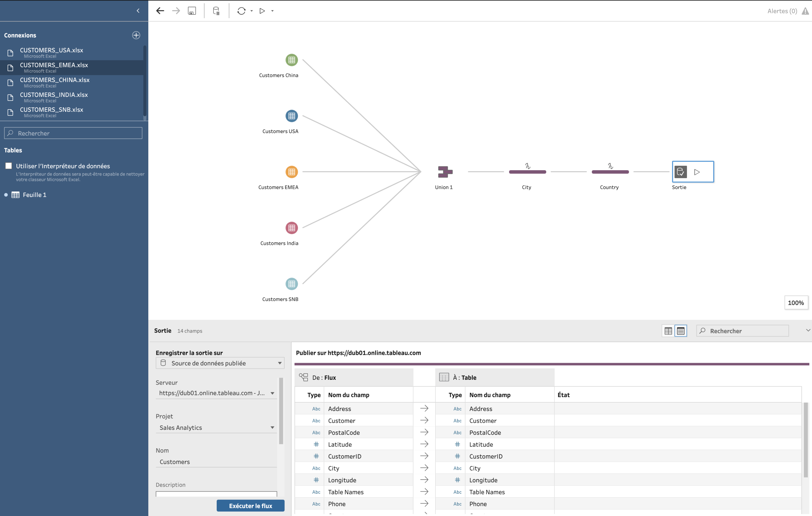The height and width of the screenshot is (516, 812).
Task: Click the tables search field in the sidebar
Action: click(73, 133)
